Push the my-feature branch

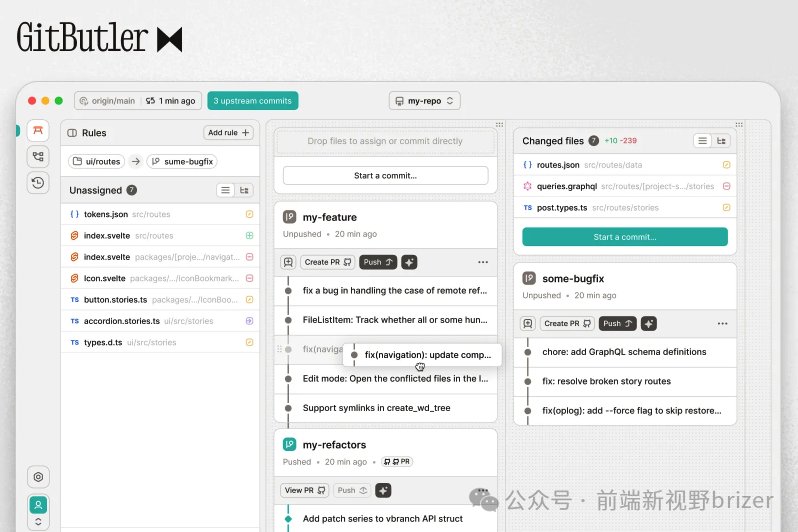(x=378, y=262)
